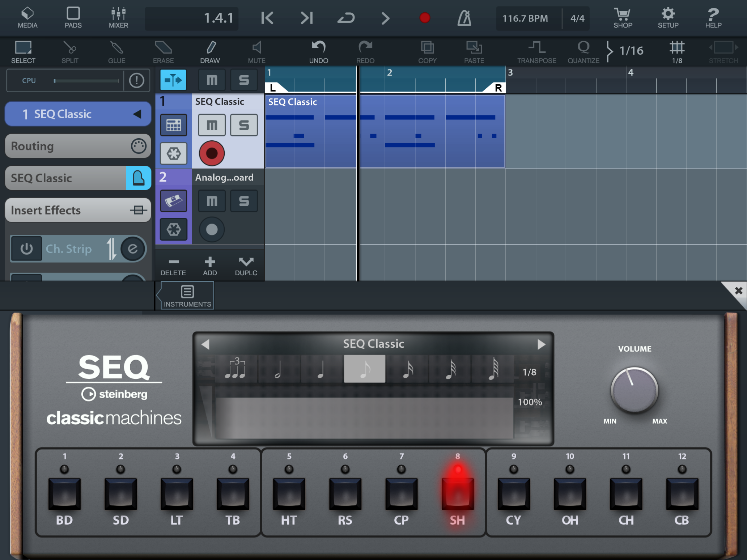Jump to the left locator

(x=267, y=18)
